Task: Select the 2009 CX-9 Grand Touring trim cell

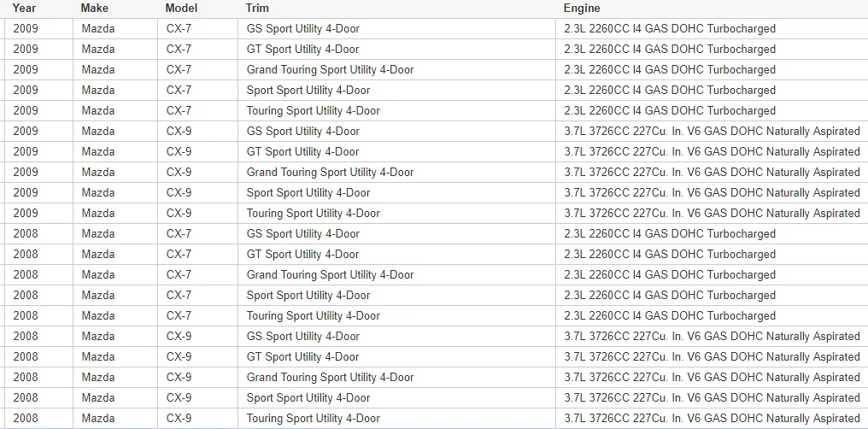Action: (397, 172)
